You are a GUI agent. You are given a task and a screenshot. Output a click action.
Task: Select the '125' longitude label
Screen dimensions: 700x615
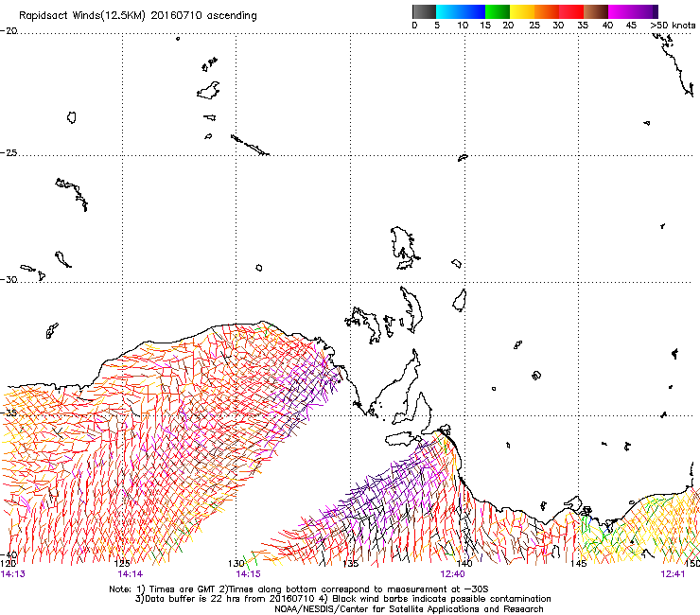click(x=122, y=564)
